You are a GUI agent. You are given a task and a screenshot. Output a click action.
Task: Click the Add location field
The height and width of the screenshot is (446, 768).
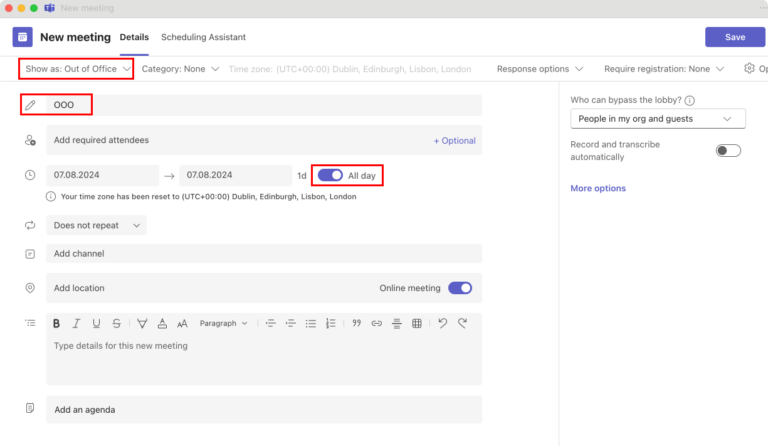coord(200,288)
